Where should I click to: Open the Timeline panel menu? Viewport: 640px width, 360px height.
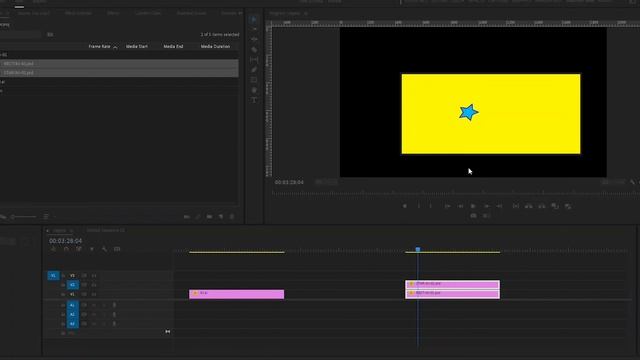(71, 231)
